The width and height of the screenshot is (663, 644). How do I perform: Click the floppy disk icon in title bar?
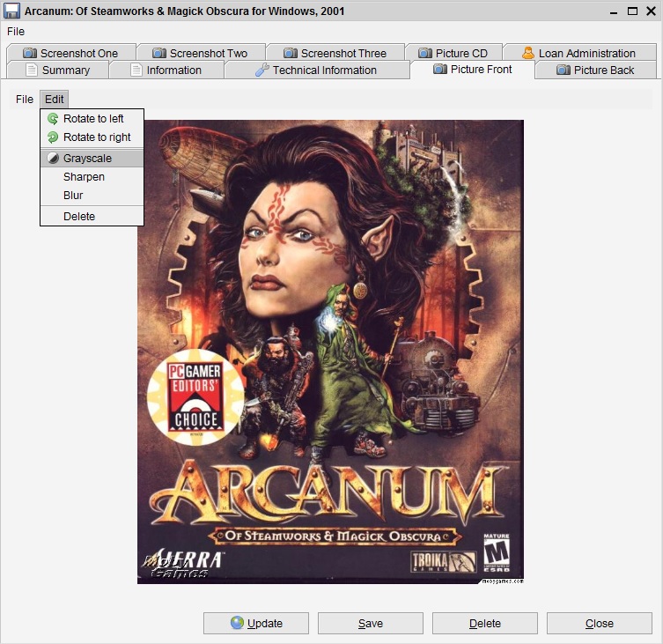coord(12,11)
